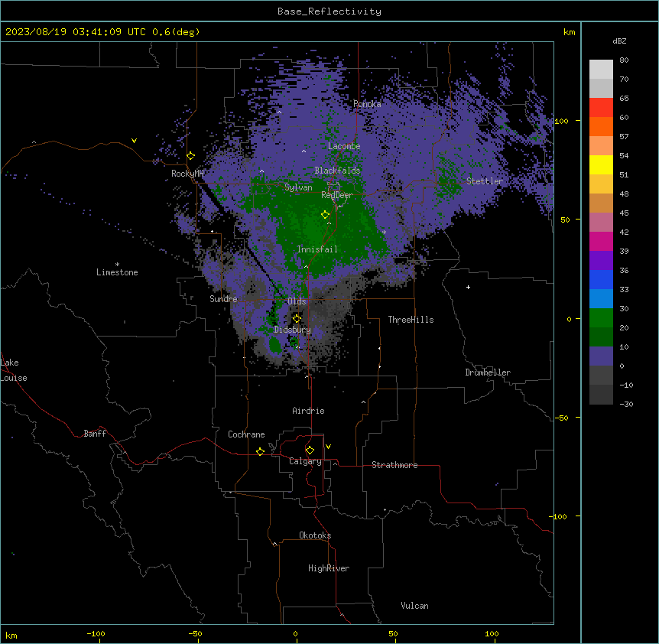659x644 pixels.
Task: Click the Limestone label
Action: point(117,272)
